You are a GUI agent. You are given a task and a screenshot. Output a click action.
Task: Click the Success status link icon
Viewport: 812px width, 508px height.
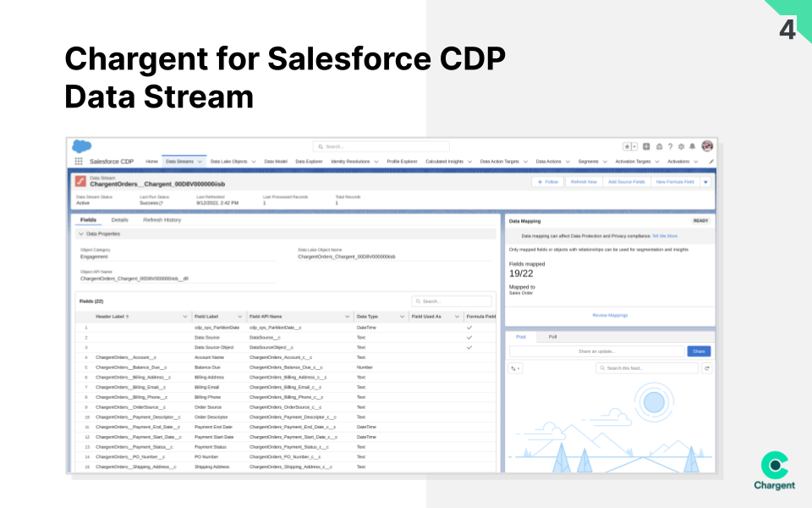click(x=161, y=203)
